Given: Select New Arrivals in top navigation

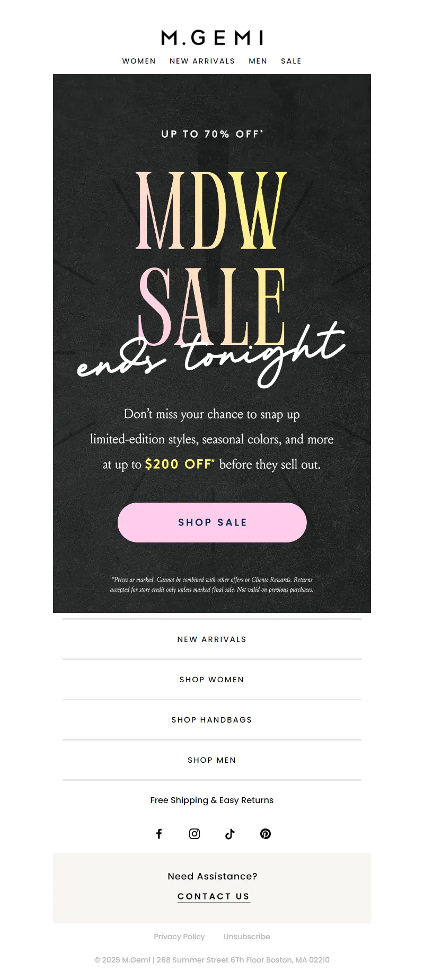Looking at the screenshot, I should [x=202, y=61].
